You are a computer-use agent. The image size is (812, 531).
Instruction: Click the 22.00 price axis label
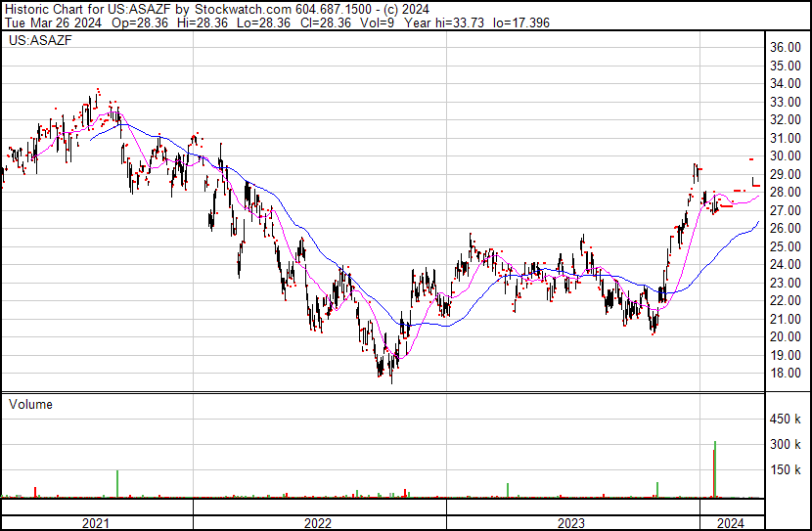click(x=786, y=301)
